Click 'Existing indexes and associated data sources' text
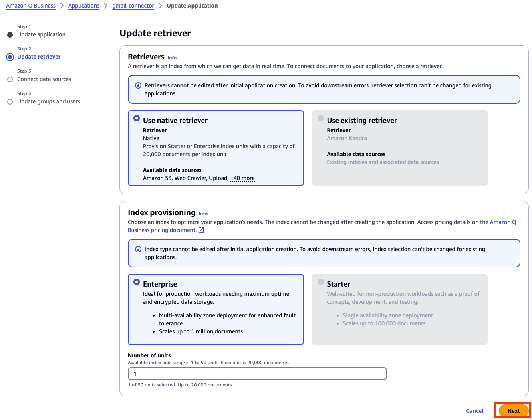The image size is (532, 420). click(x=383, y=162)
